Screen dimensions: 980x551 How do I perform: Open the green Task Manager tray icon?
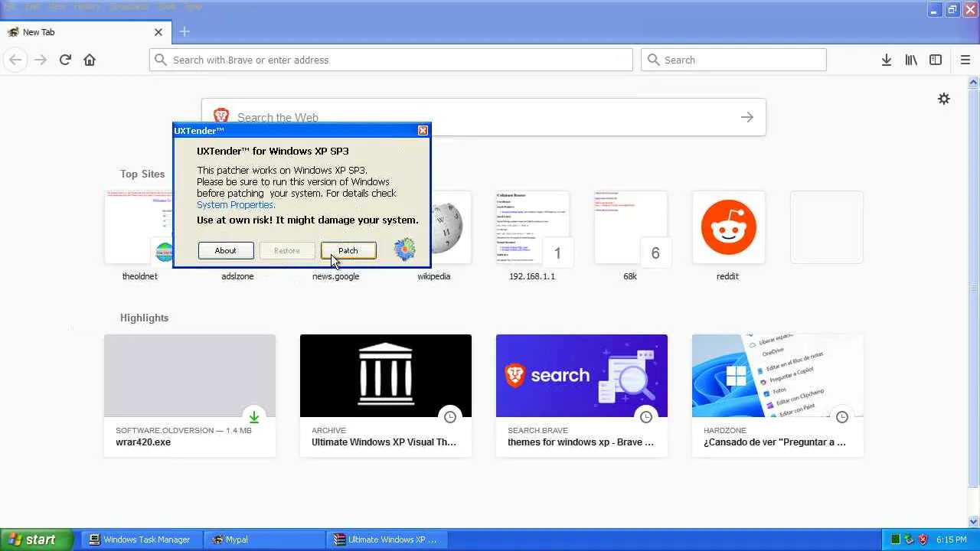(895, 540)
